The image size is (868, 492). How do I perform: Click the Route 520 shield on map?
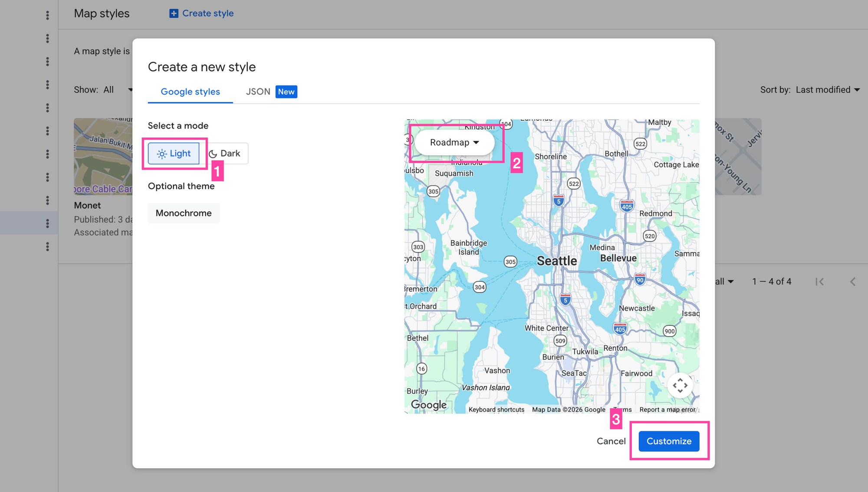[x=649, y=236]
